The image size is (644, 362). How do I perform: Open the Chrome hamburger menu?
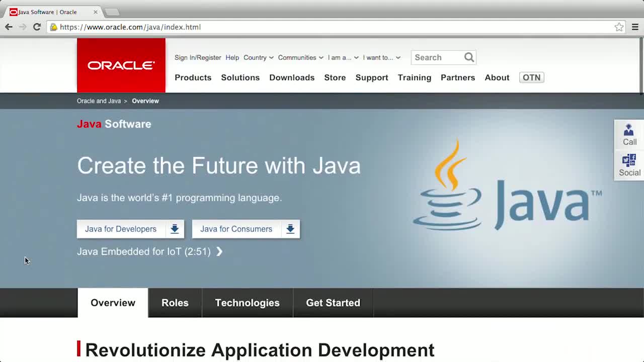tap(635, 27)
